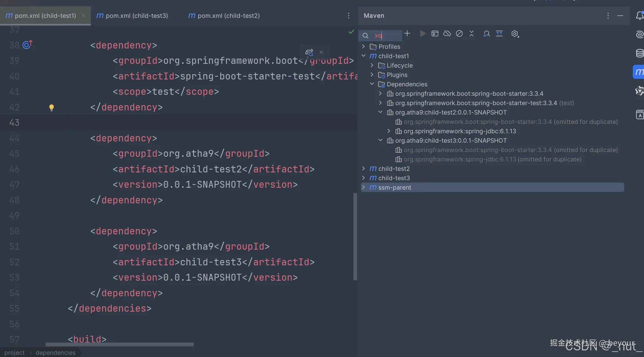Toggle Offline Mode in Maven toolbar

click(447, 33)
